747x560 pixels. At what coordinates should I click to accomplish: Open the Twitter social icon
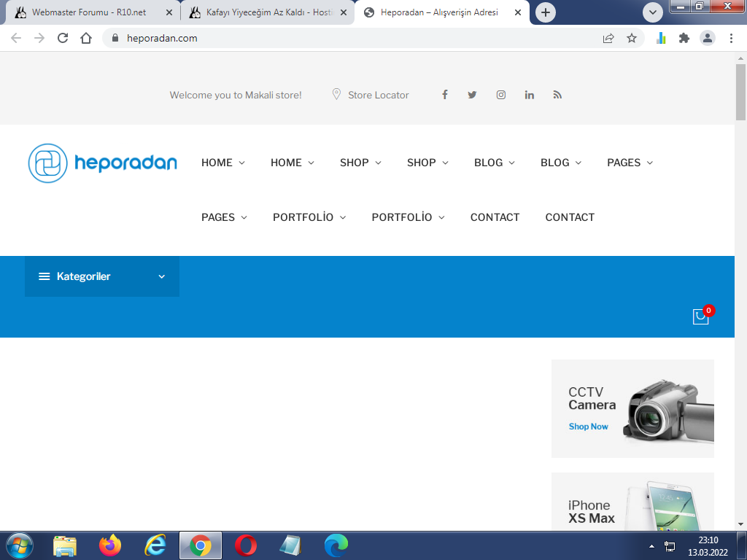coord(472,95)
